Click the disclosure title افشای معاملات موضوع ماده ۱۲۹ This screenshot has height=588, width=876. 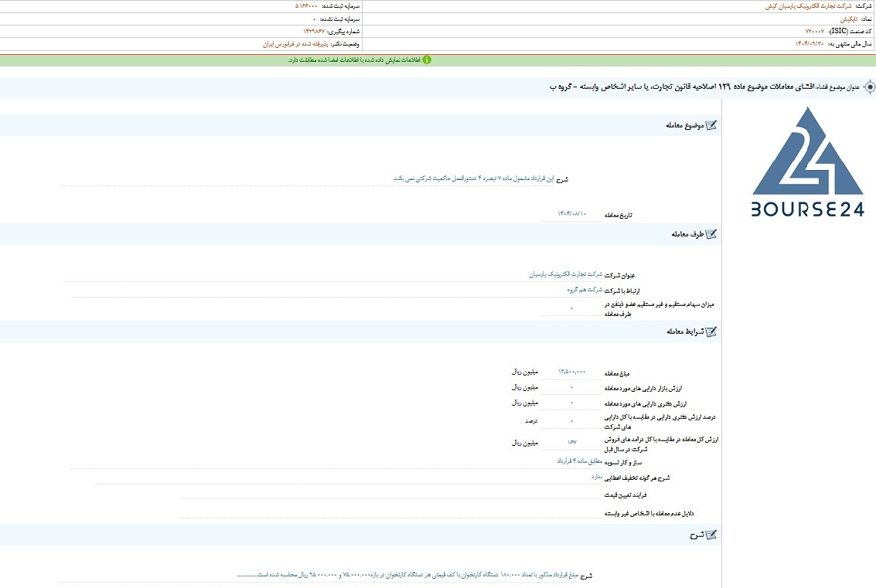click(682, 87)
